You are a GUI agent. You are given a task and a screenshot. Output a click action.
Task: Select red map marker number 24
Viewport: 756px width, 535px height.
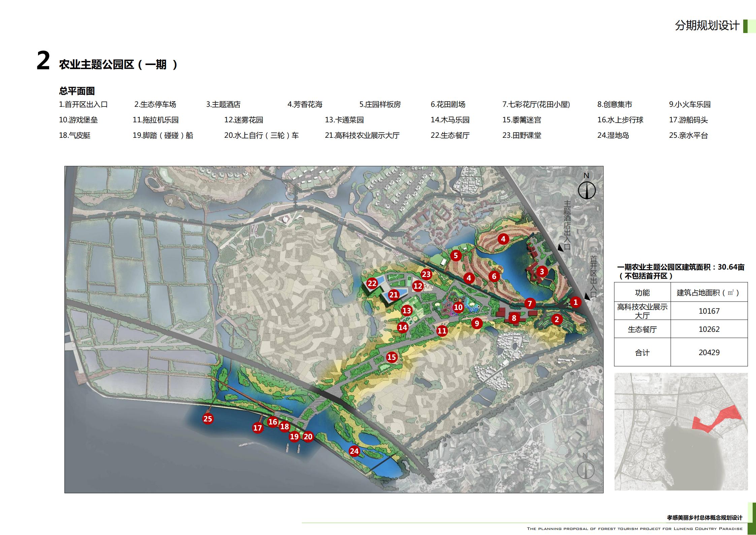(354, 451)
